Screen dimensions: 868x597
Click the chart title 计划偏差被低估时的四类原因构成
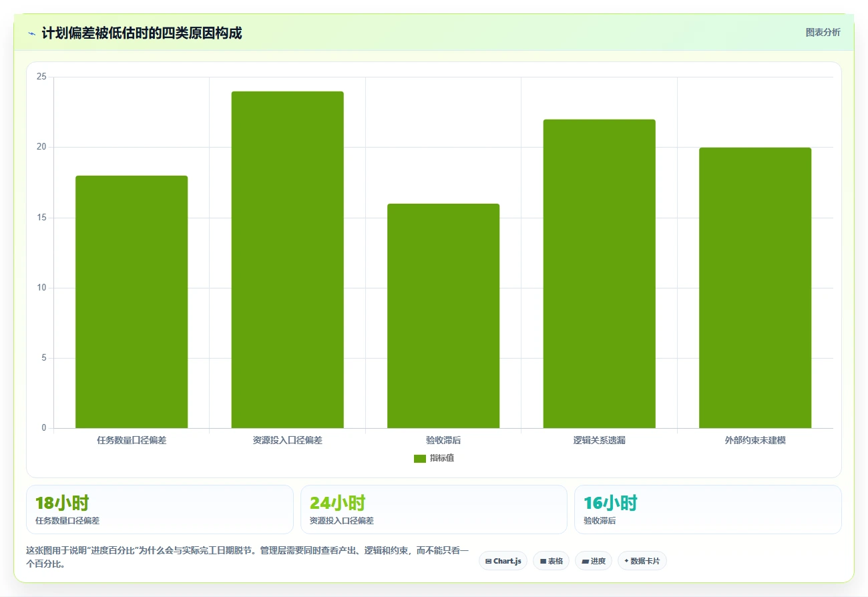[x=142, y=33]
